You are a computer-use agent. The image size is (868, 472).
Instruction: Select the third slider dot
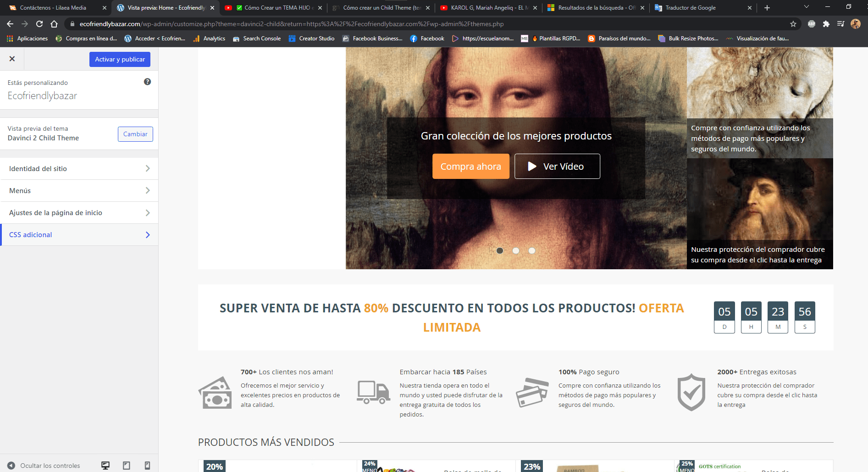click(x=532, y=250)
